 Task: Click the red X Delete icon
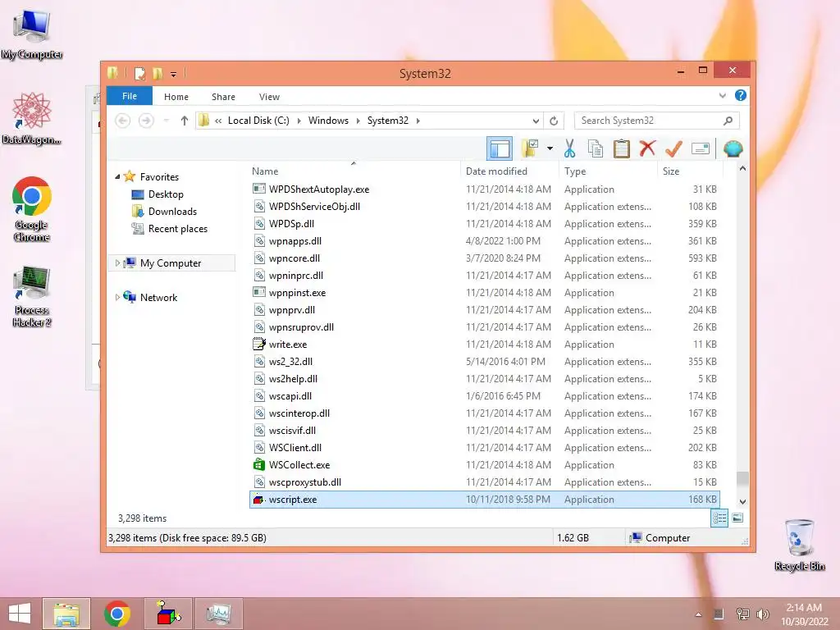[x=647, y=148]
